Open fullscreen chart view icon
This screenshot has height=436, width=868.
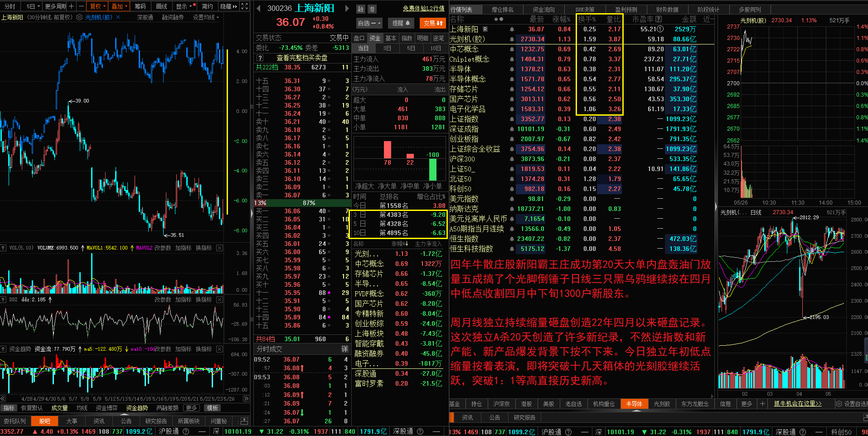[x=245, y=6]
